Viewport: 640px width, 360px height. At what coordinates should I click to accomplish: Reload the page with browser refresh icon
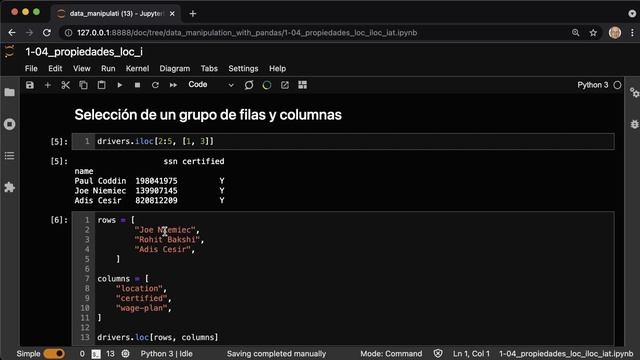[47, 33]
